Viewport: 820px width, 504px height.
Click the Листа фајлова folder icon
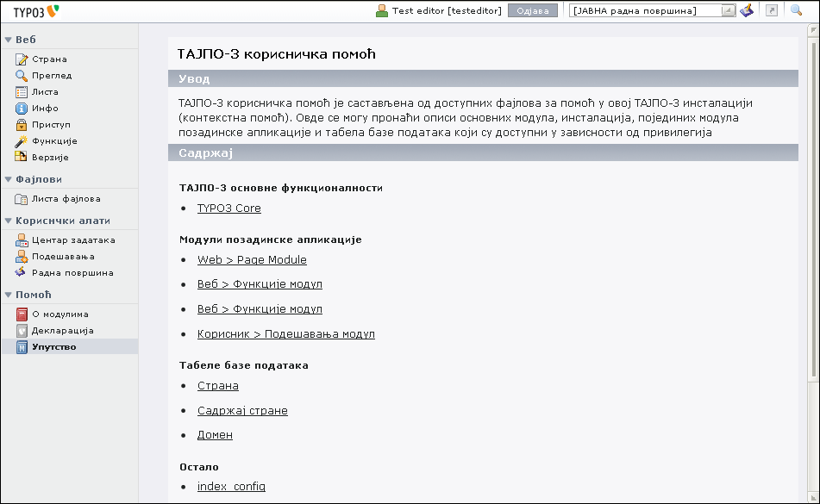pyautogui.click(x=22, y=199)
